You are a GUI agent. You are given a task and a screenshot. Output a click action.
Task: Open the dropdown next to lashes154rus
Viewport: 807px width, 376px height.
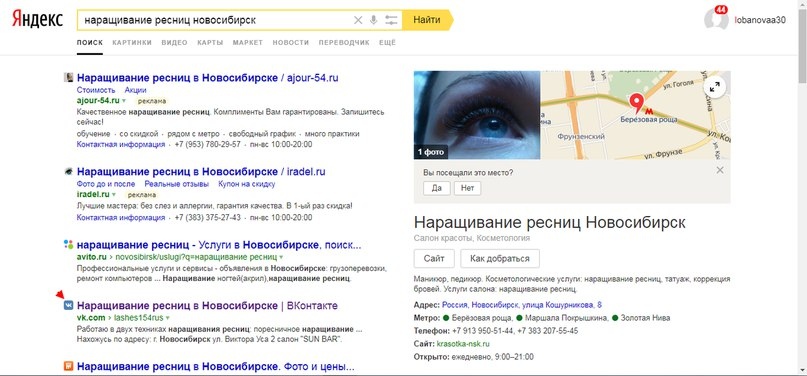168,318
